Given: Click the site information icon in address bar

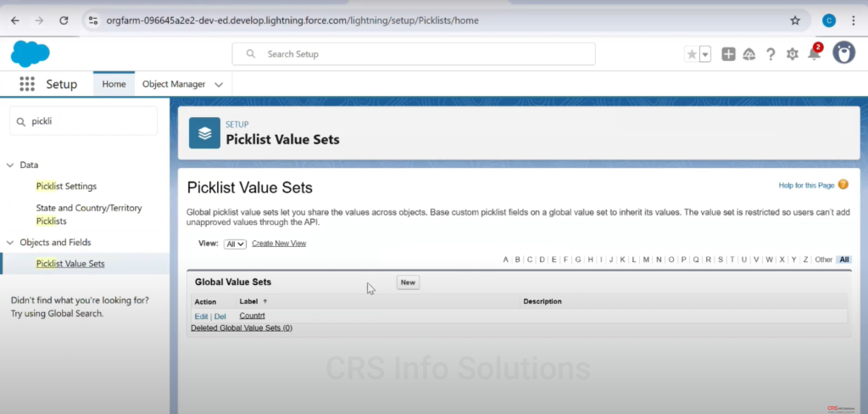Looking at the screenshot, I should (93, 20).
